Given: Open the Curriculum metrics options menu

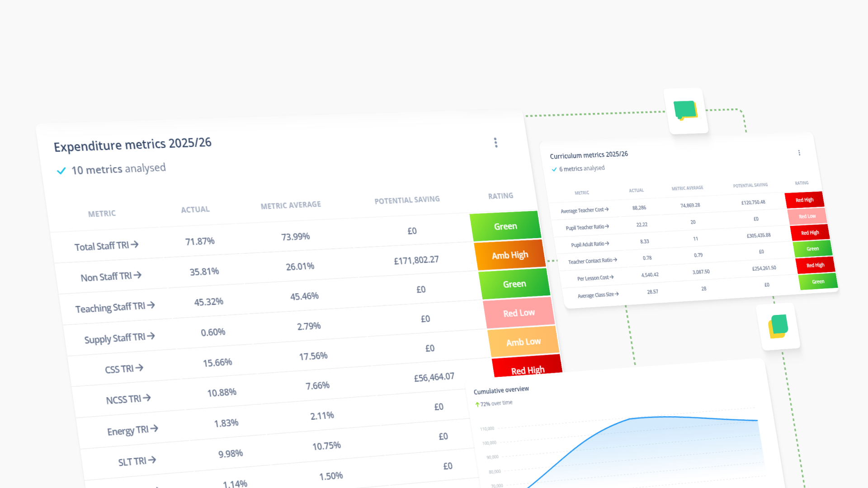Looking at the screenshot, I should click(799, 153).
